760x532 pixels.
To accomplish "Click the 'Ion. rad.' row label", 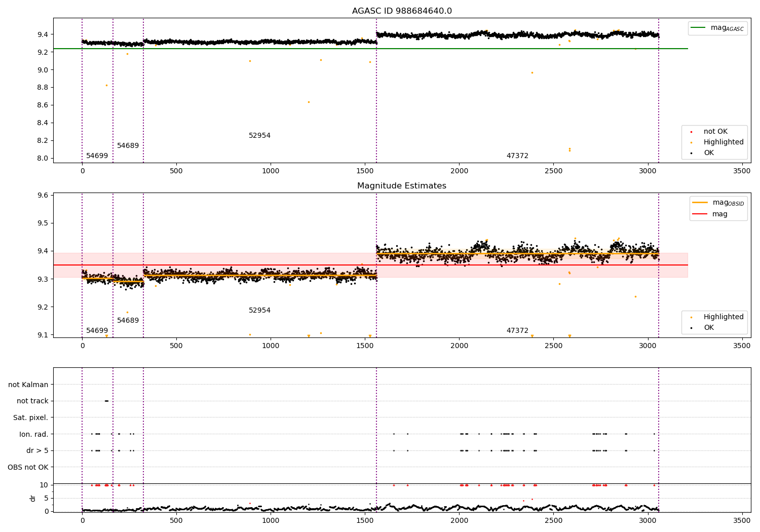I will click(x=34, y=435).
